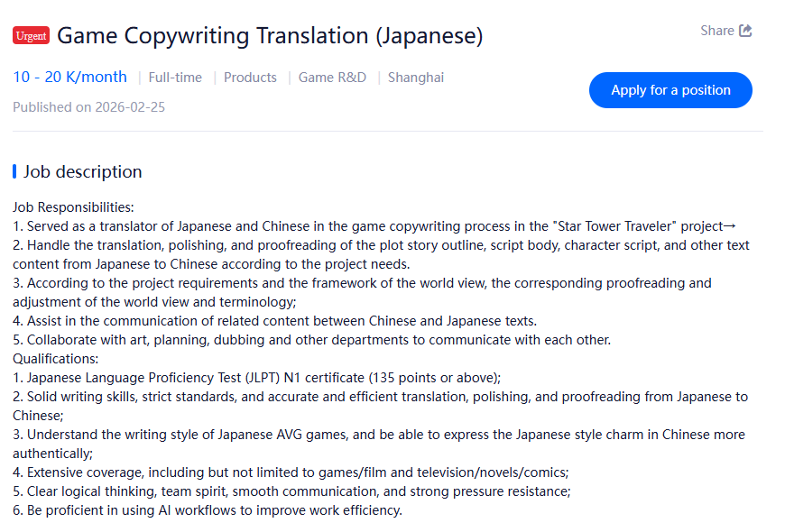Apply for a position button
The width and height of the screenshot is (785, 532).
click(670, 90)
